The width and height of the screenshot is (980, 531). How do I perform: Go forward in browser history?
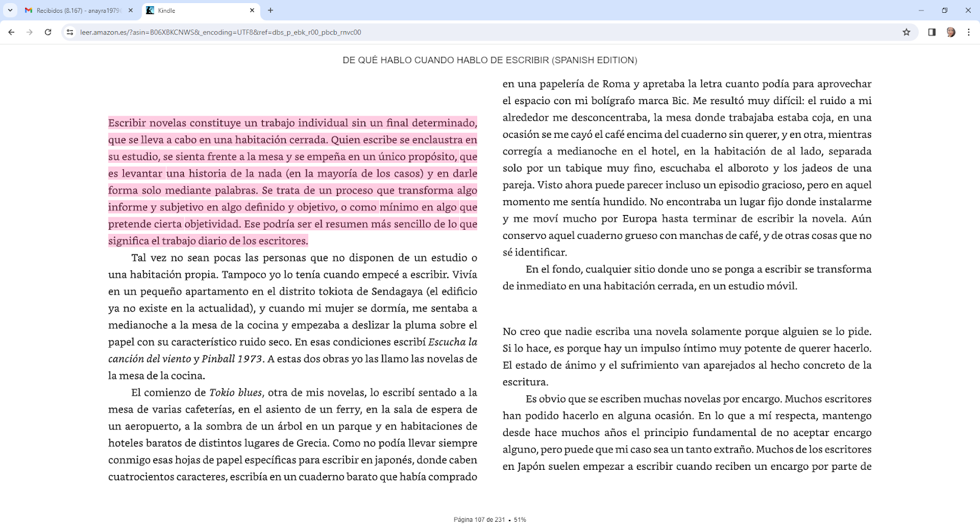(29, 32)
